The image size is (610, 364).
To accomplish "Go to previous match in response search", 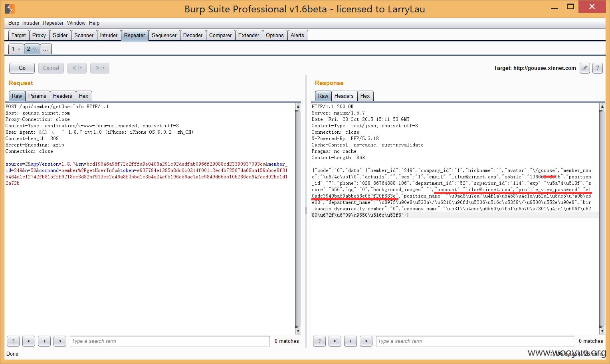I will 335,341.
